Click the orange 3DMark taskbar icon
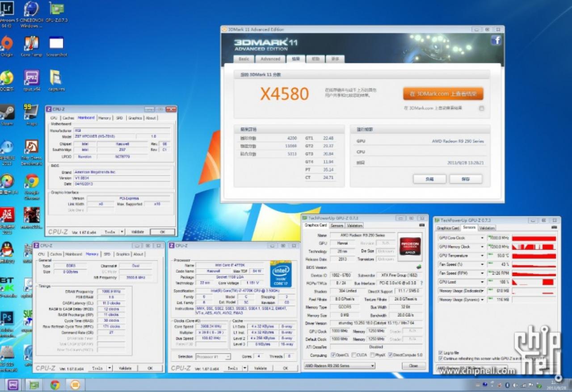The width and height of the screenshot is (572, 392). pos(76,385)
